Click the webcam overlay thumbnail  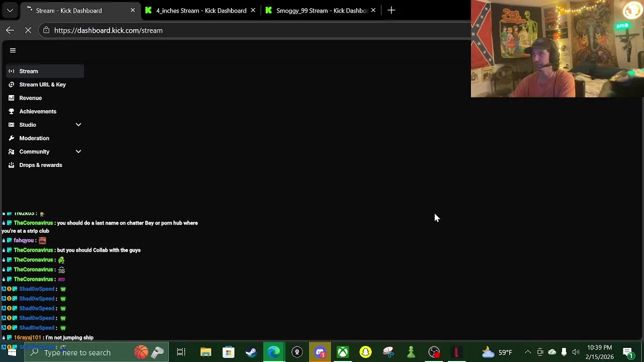pyautogui.click(x=557, y=49)
